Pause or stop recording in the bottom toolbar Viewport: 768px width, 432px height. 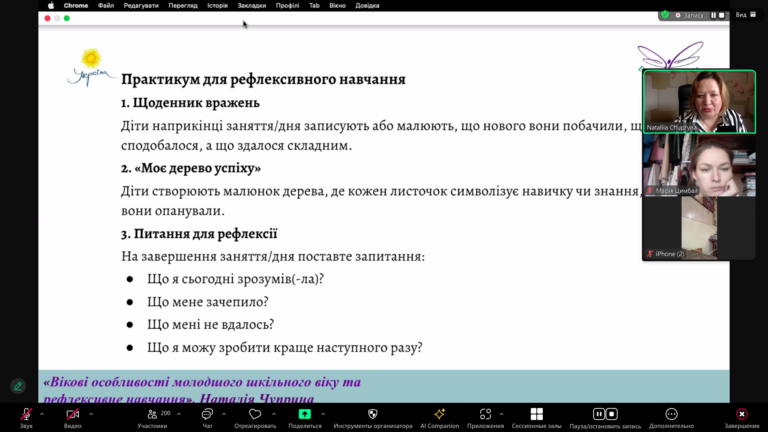[605, 414]
